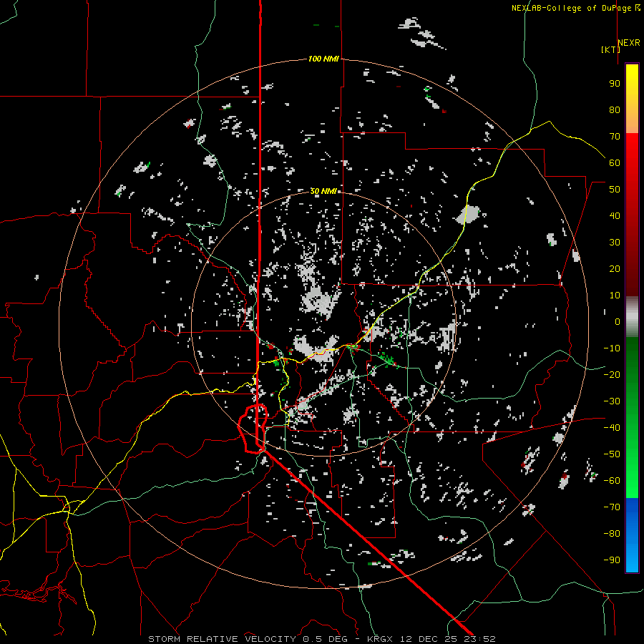Pick the gray zero band of the color bar
Screen dimensions: 644x644
(632, 317)
